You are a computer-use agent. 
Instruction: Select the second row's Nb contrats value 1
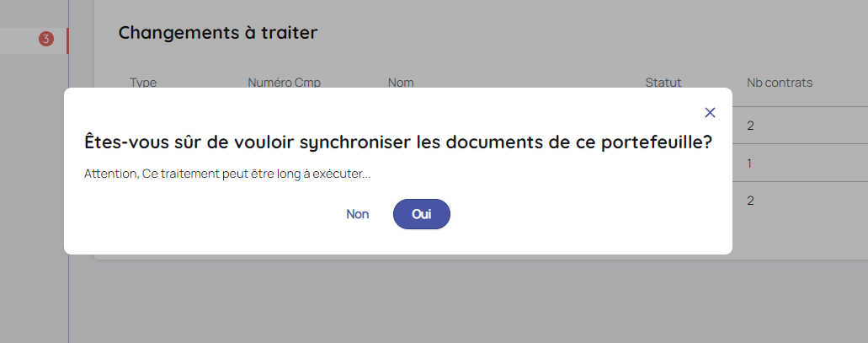point(749,163)
